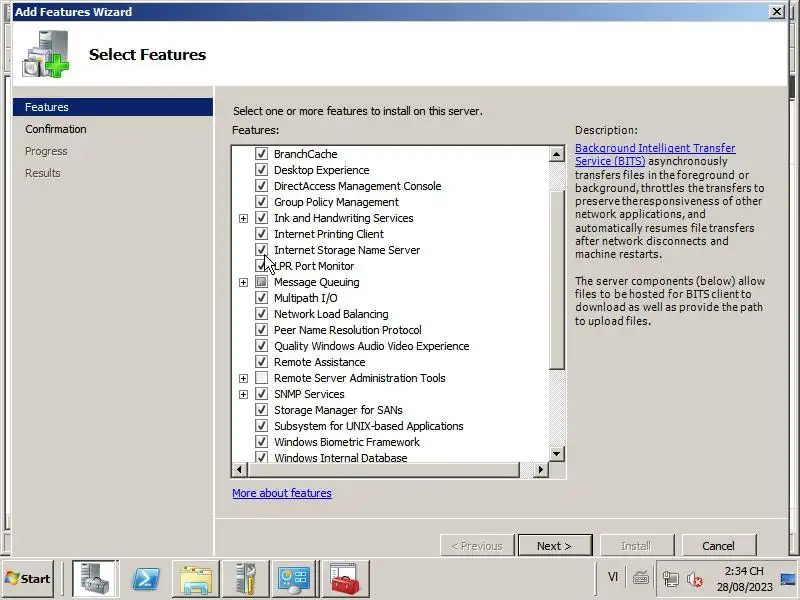Screen dimensions: 800x600
Task: Select the LPR Port Monitor row text
Action: click(x=314, y=266)
